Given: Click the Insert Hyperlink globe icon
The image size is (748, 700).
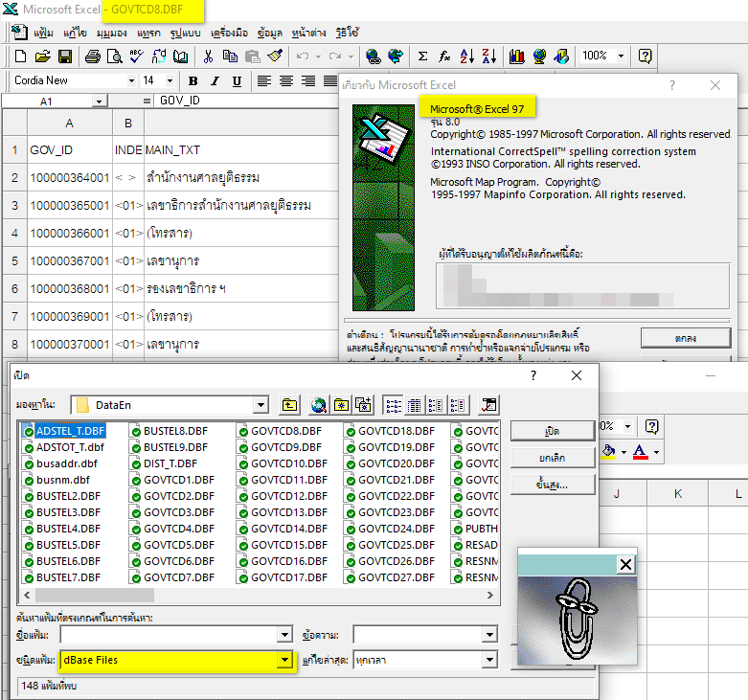Looking at the screenshot, I should click(373, 56).
